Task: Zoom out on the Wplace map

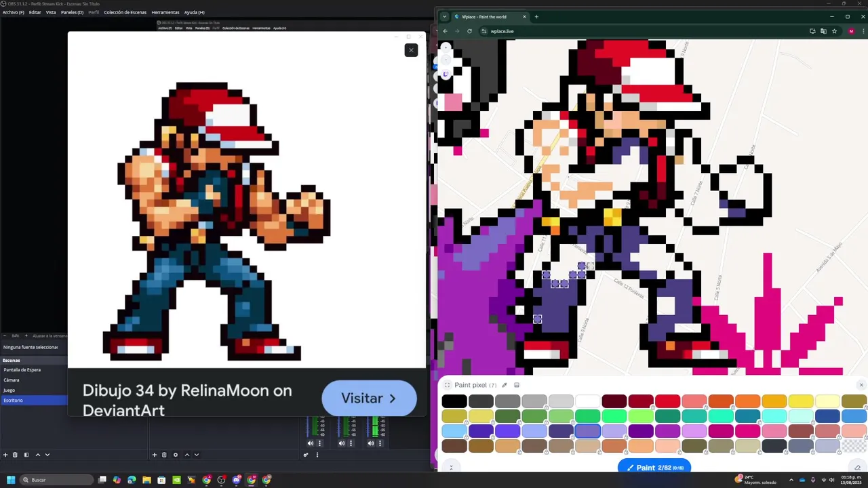Action: pos(446,60)
